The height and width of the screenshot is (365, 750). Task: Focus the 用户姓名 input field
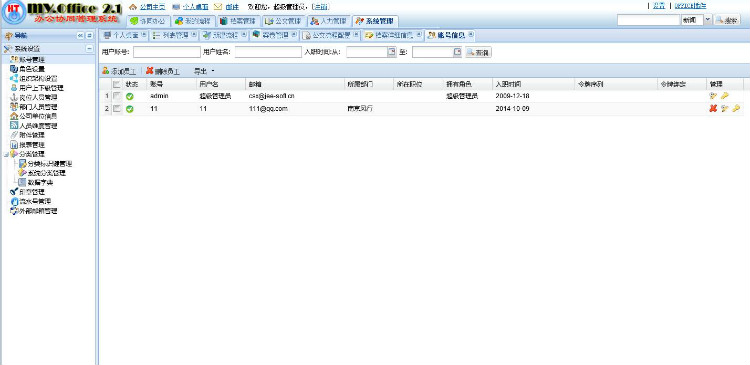[268, 52]
